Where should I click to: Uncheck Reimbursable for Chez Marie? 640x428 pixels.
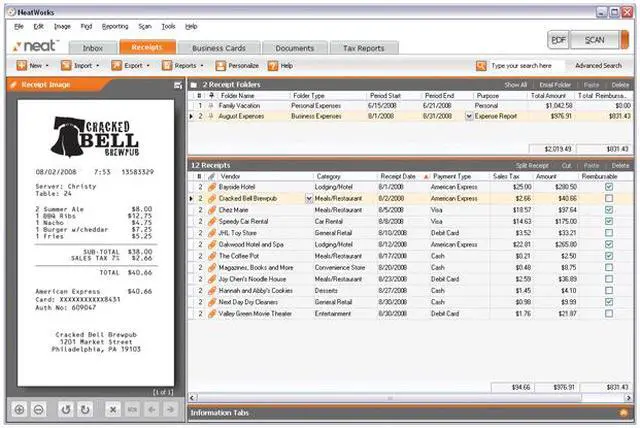click(x=609, y=210)
